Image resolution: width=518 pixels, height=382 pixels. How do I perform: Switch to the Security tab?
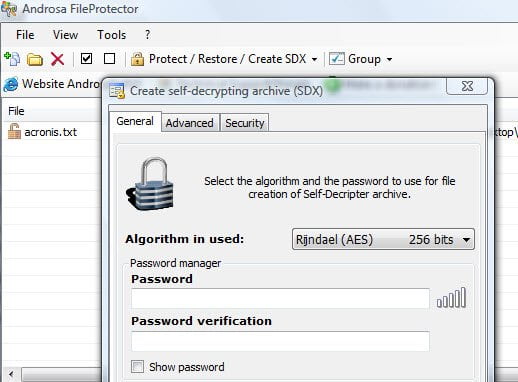245,123
